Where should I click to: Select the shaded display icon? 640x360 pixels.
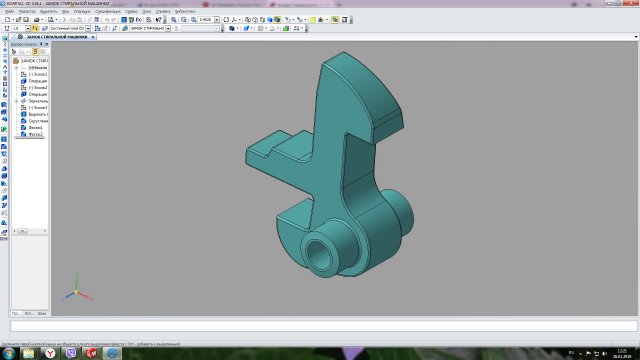270,20
